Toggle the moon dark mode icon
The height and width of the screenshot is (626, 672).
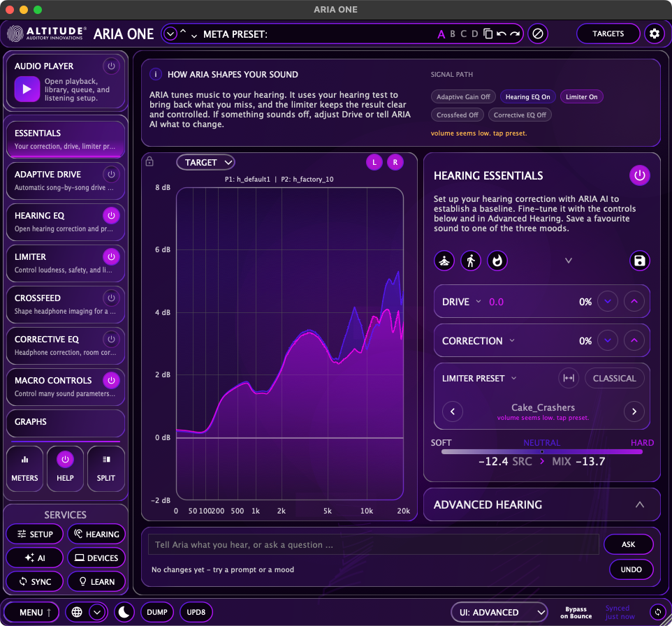click(x=124, y=612)
